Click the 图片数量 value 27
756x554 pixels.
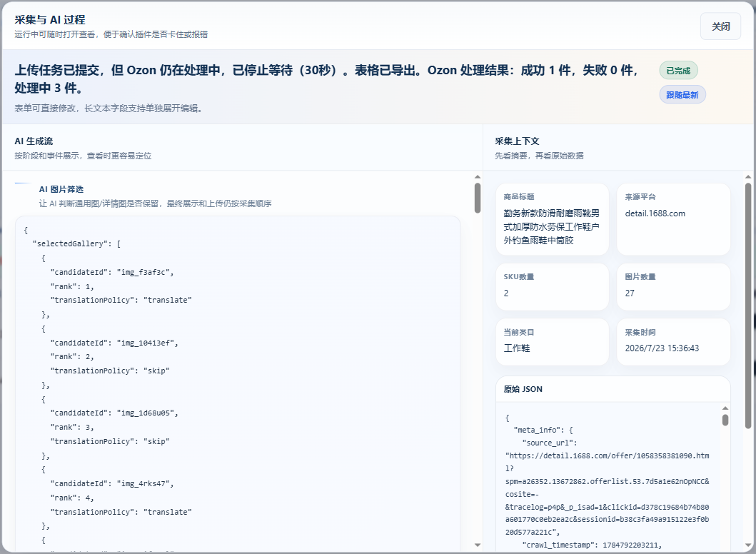point(630,293)
